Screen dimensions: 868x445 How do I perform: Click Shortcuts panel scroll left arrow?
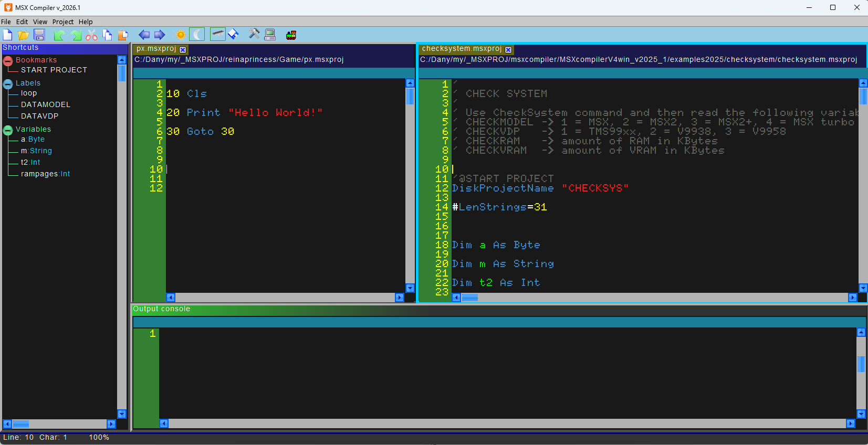point(7,424)
